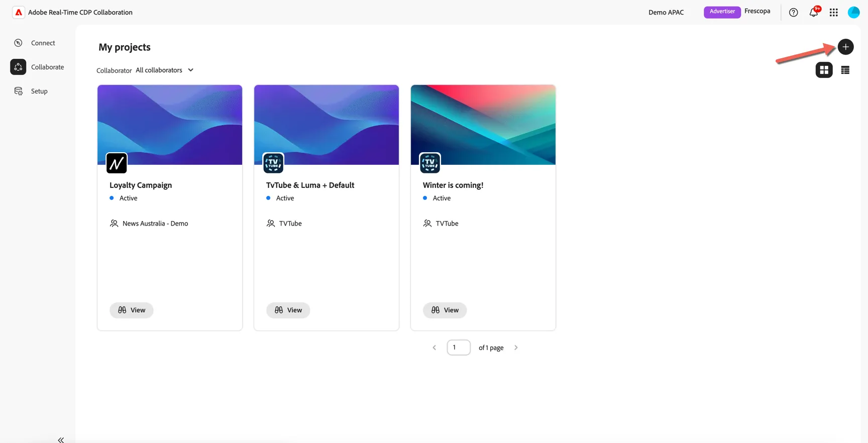Open Winter is coming! banner thumbnail
The image size is (868, 443).
[x=483, y=125]
